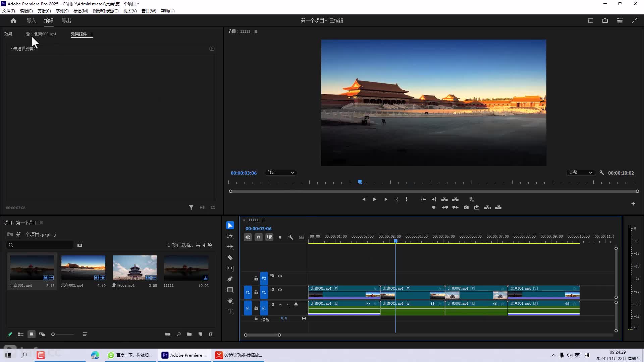644x362 pixels.
Task: Select the Rectangle tool
Action: [x=230, y=290]
